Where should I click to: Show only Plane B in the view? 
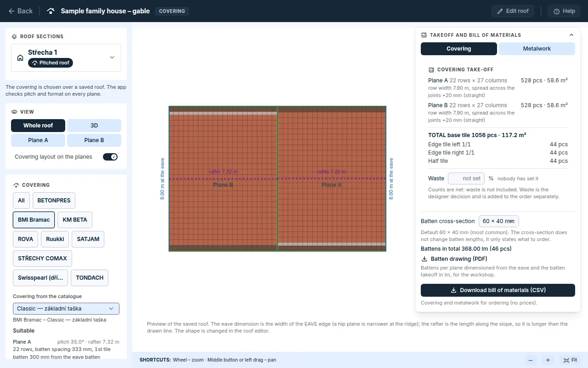point(94,140)
